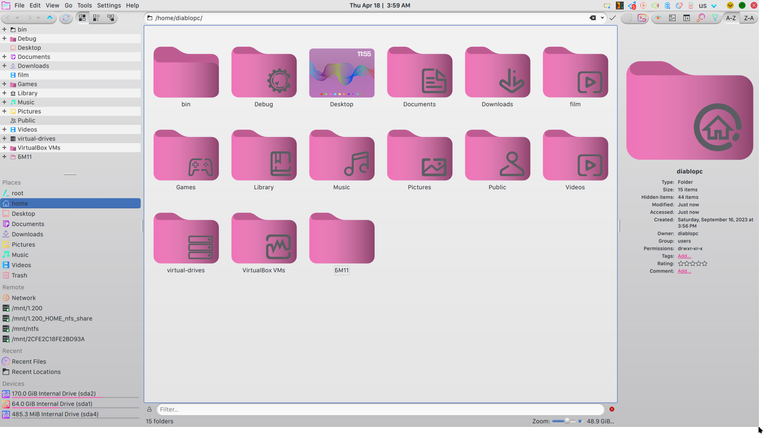Toggle hidden files eye icon
Screen dimensions: 770x438
coord(658,18)
